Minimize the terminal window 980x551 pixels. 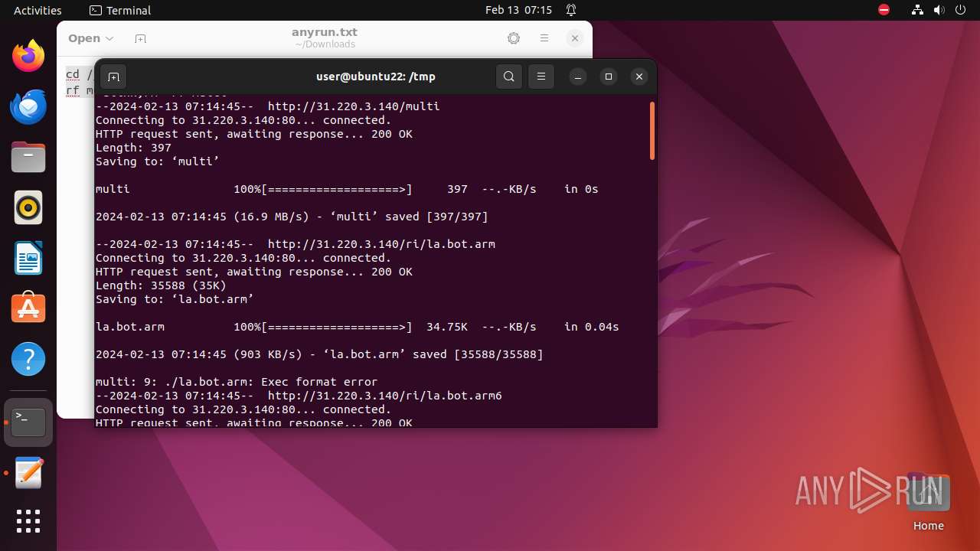pos(578,77)
